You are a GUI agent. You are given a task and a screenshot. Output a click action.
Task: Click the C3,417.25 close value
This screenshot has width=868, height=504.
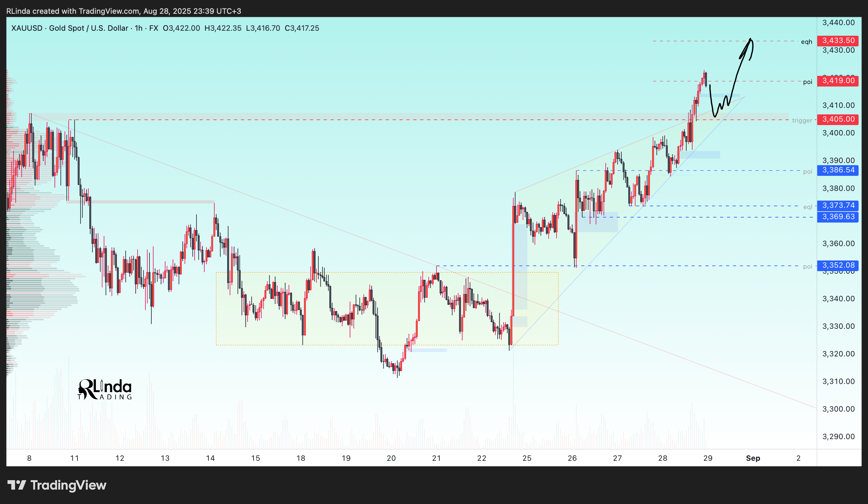pos(302,28)
